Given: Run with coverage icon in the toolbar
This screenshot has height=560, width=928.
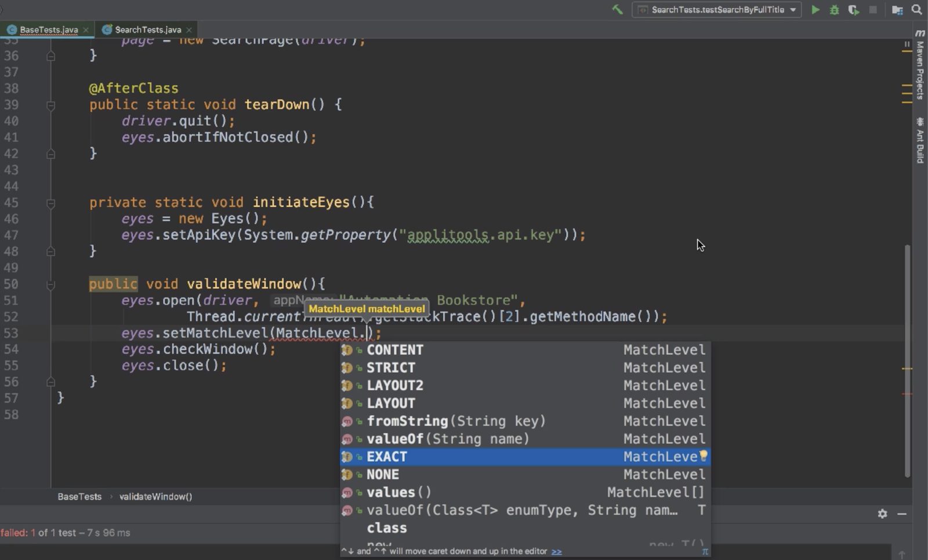Looking at the screenshot, I should tap(853, 10).
